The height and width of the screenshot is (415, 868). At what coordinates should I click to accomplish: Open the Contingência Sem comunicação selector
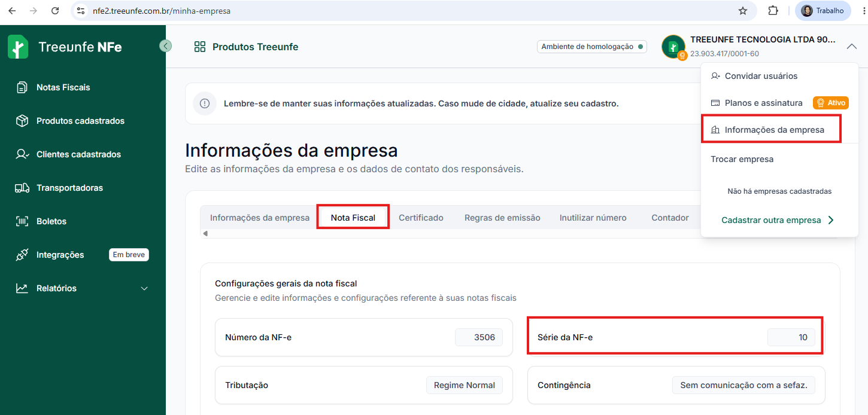743,385
